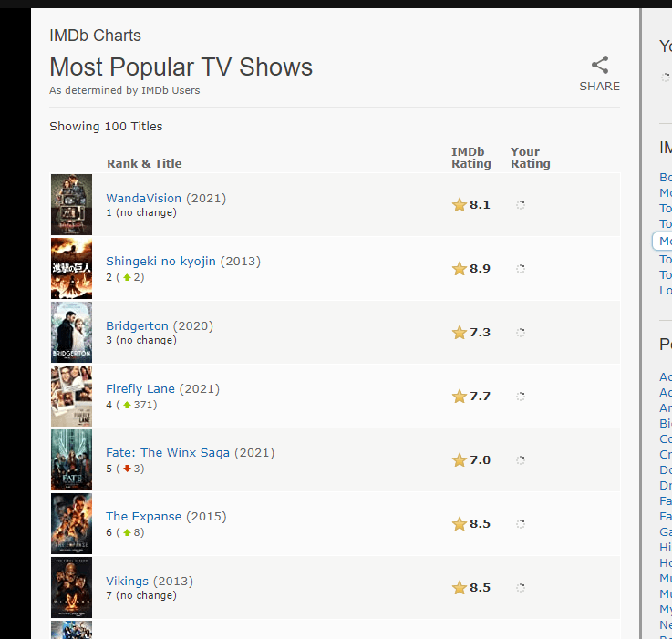Open the Shingeki no kyojin poster
The height and width of the screenshot is (639, 672).
(x=71, y=269)
